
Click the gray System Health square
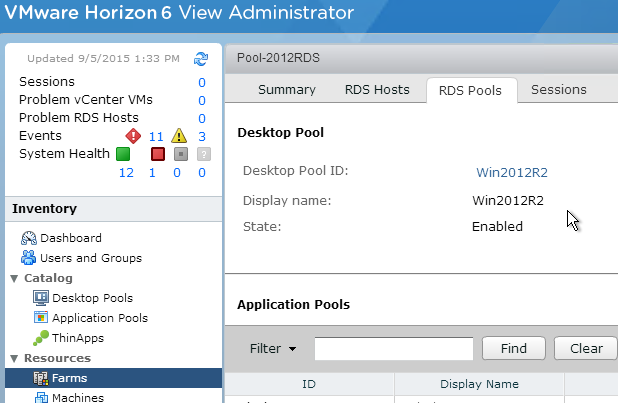tap(181, 154)
